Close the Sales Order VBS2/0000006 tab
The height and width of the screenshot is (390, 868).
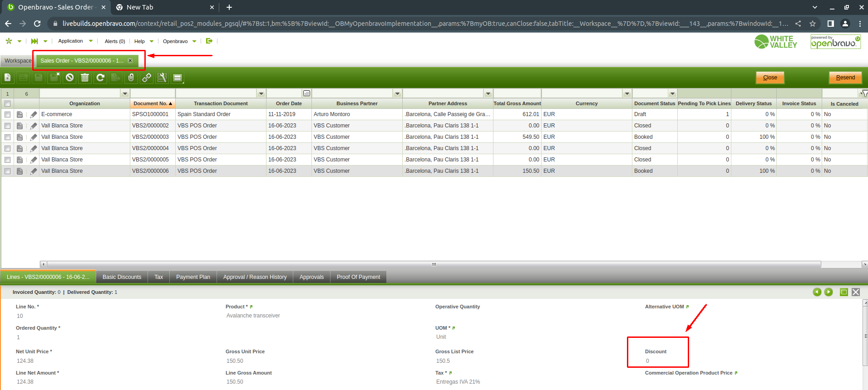130,60
